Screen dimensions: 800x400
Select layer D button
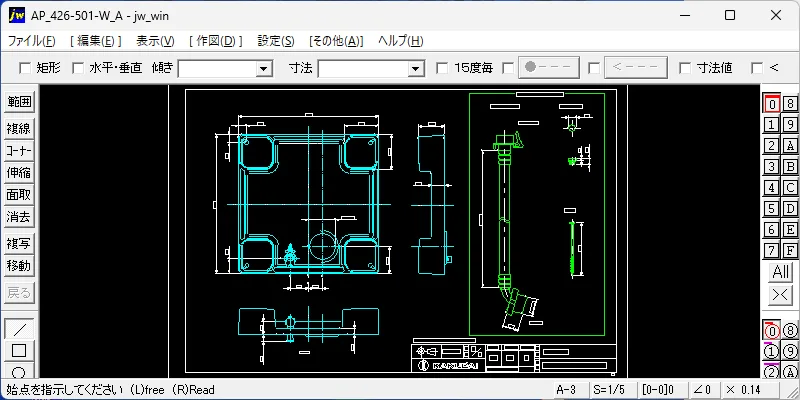point(790,209)
